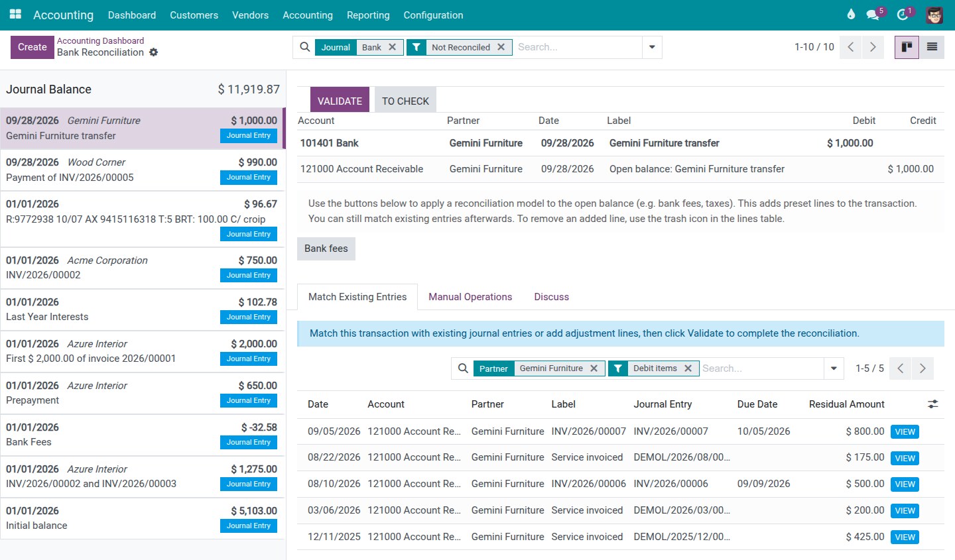The height and width of the screenshot is (560, 955).
Task: Click the Create button
Action: (32, 47)
